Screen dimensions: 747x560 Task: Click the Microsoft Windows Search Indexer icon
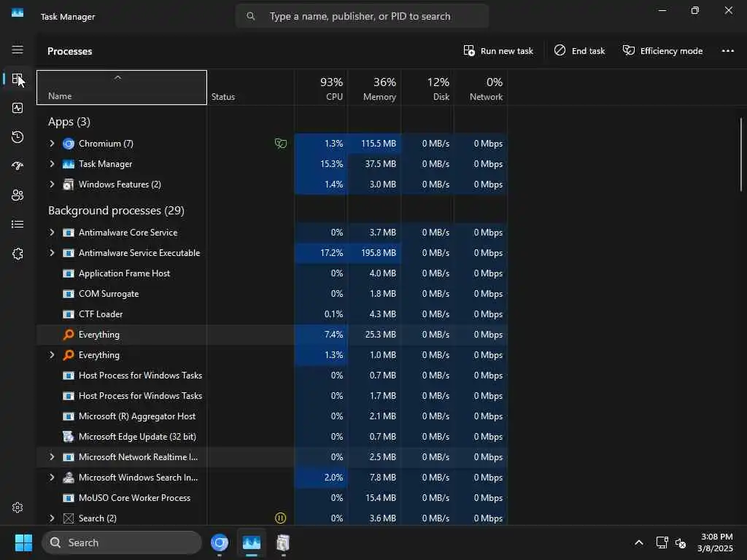[x=69, y=477]
